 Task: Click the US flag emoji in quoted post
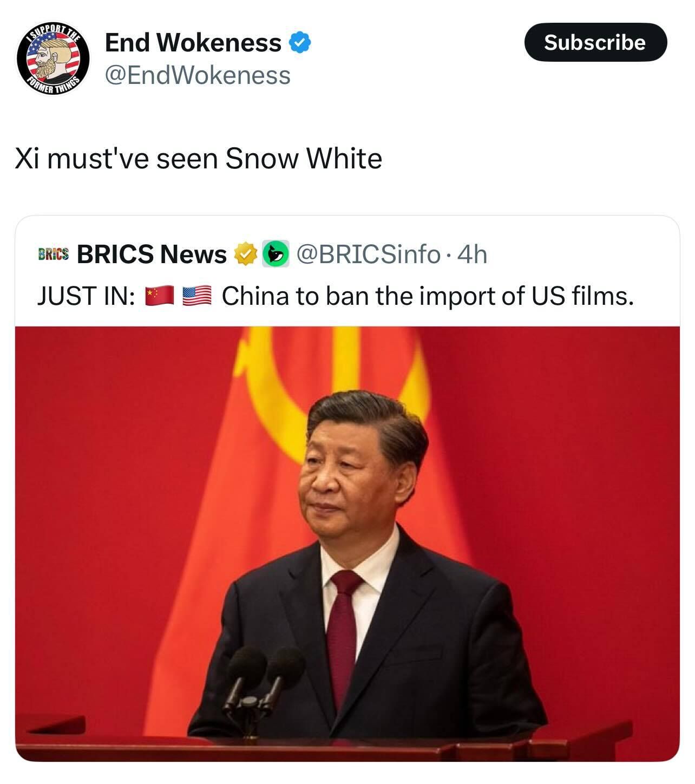pyautogui.click(x=196, y=296)
